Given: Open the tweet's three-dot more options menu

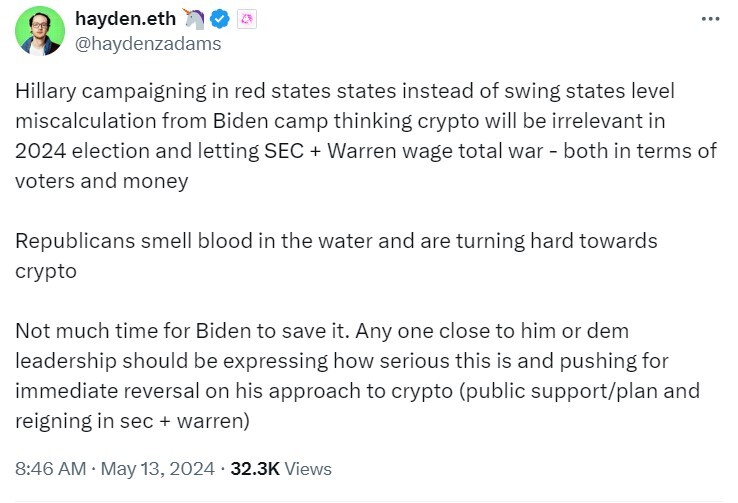Looking at the screenshot, I should coord(710,19).
